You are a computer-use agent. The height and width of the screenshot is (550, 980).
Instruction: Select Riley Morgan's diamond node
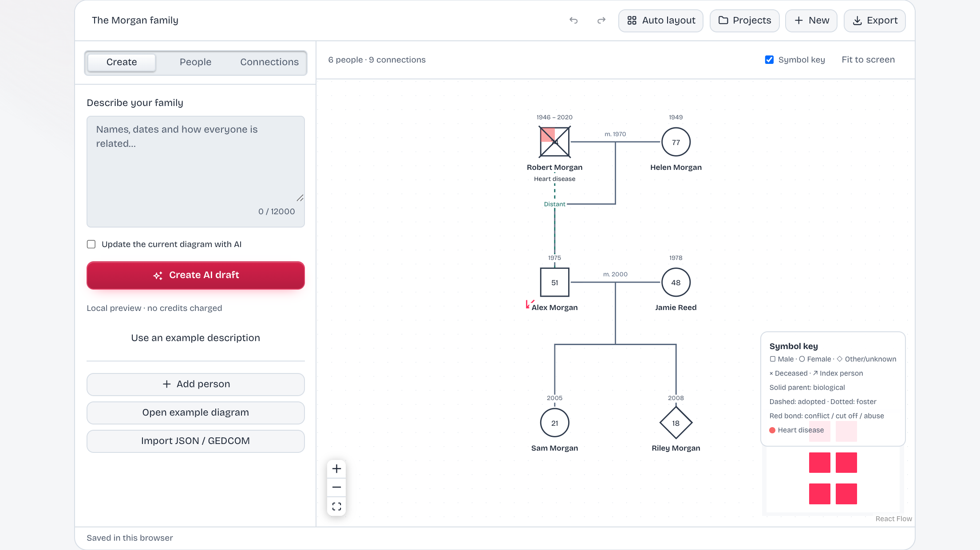point(676,423)
